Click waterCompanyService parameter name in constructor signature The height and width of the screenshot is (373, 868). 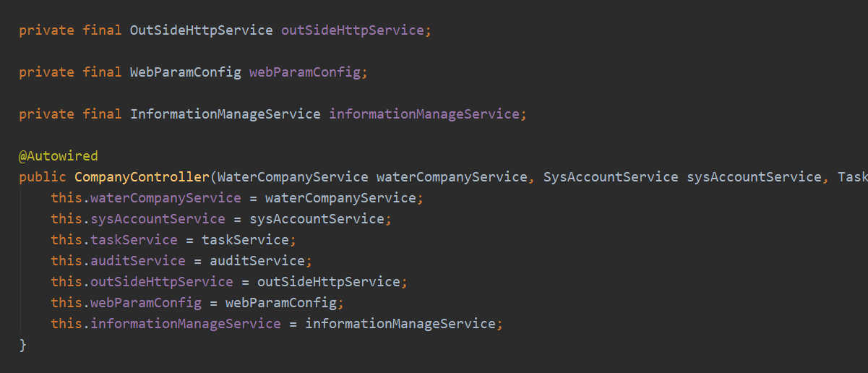[x=452, y=177]
